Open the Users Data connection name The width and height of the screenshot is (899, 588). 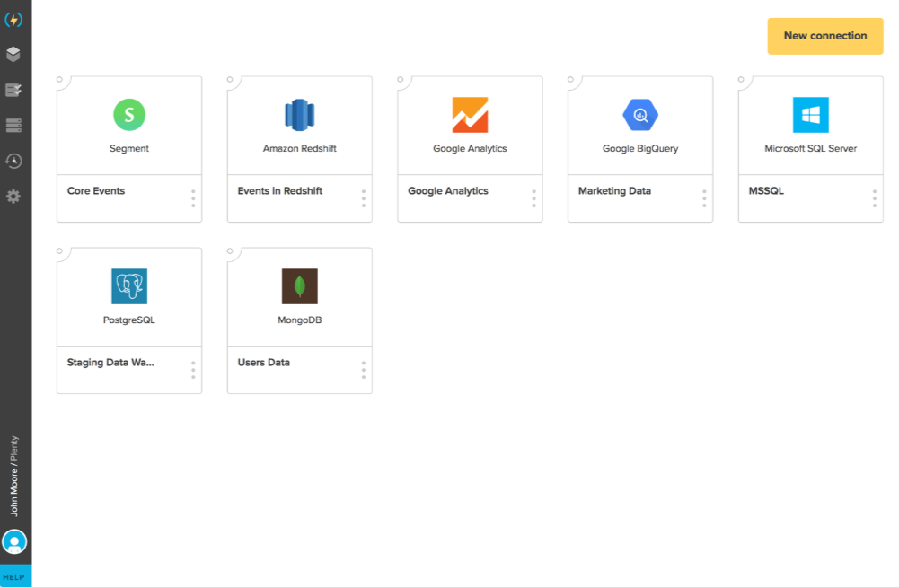click(263, 362)
